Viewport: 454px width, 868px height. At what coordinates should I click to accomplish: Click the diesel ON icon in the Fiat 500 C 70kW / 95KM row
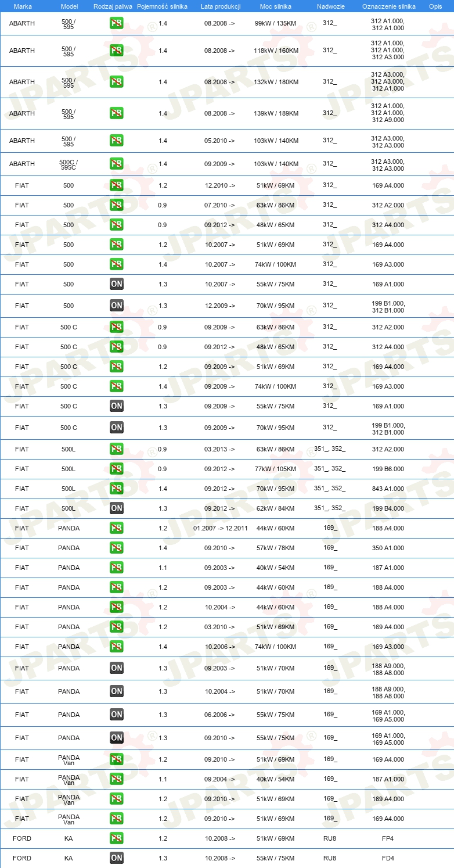(117, 428)
